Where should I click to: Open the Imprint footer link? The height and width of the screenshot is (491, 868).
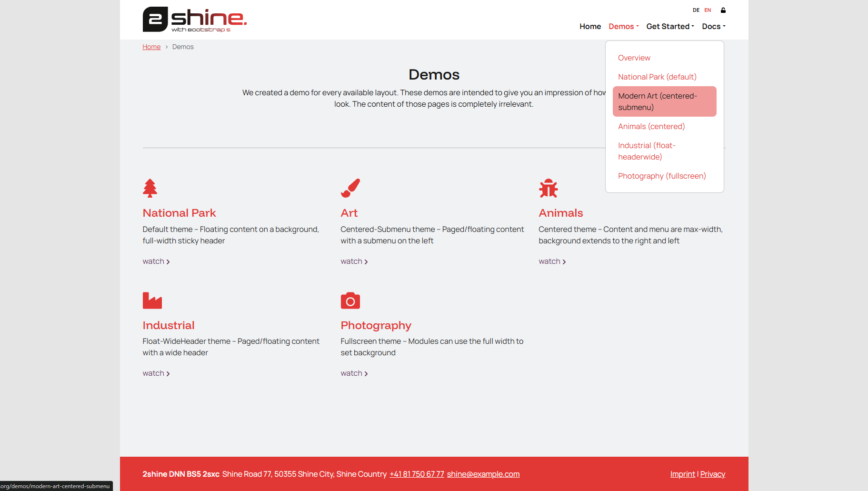click(x=682, y=474)
